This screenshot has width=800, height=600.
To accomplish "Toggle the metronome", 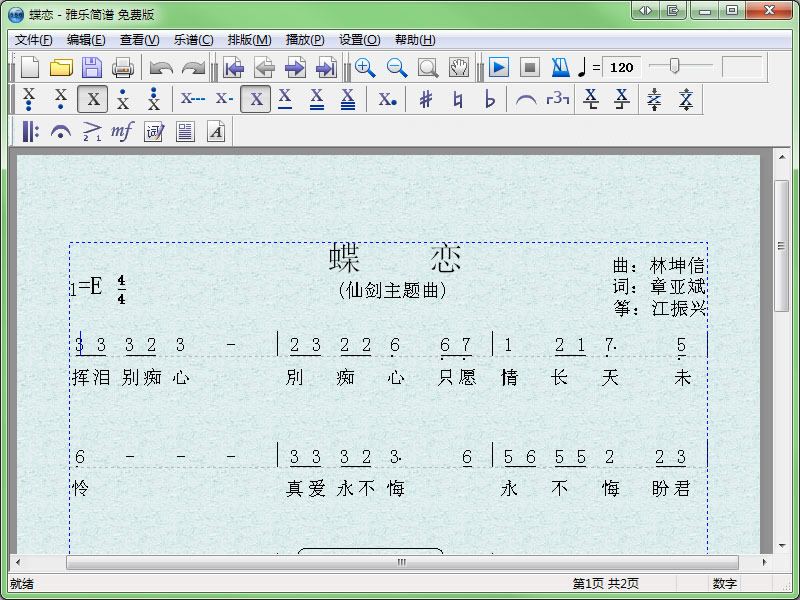I will (x=560, y=67).
